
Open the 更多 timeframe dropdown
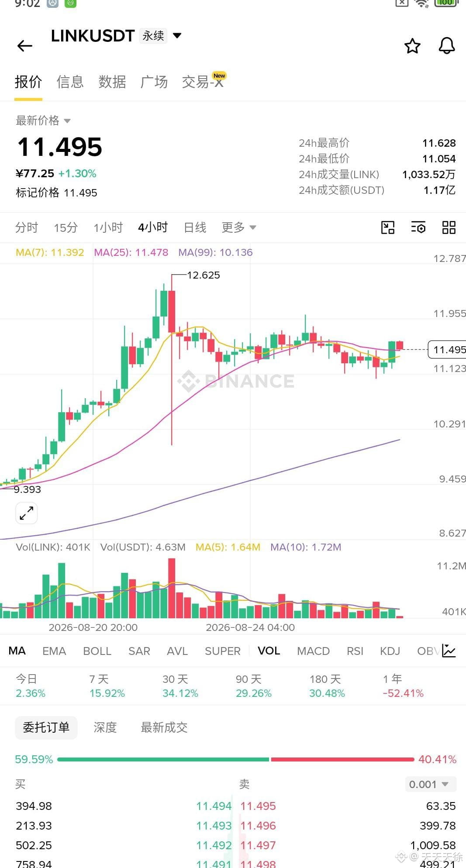(238, 227)
